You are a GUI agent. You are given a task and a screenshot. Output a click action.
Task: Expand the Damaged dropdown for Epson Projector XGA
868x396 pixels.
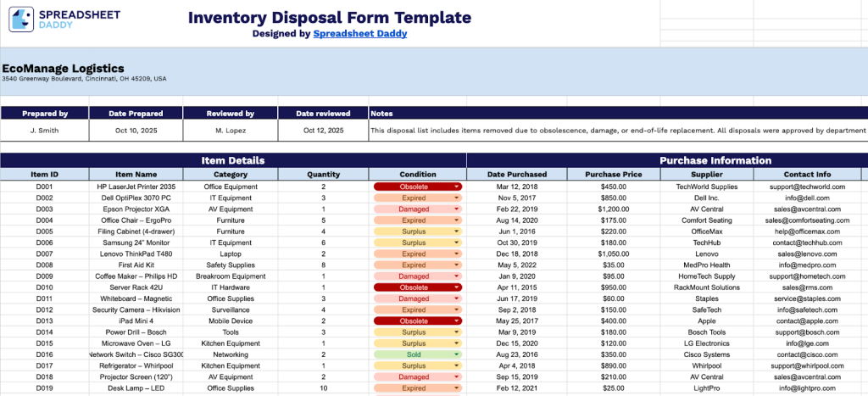456,209
